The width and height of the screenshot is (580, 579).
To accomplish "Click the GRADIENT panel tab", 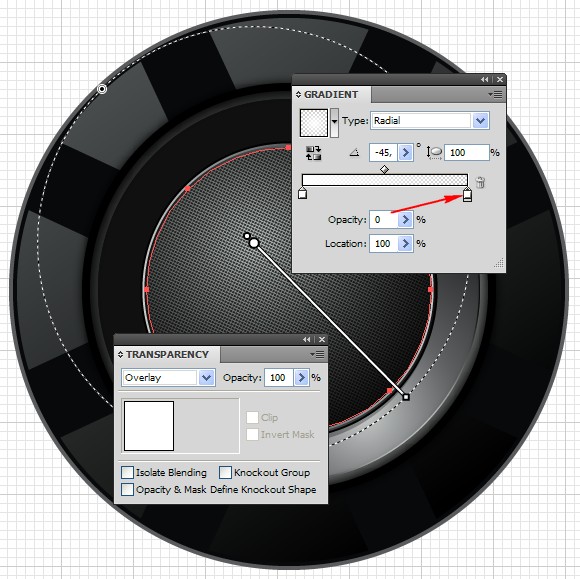I will click(331, 95).
